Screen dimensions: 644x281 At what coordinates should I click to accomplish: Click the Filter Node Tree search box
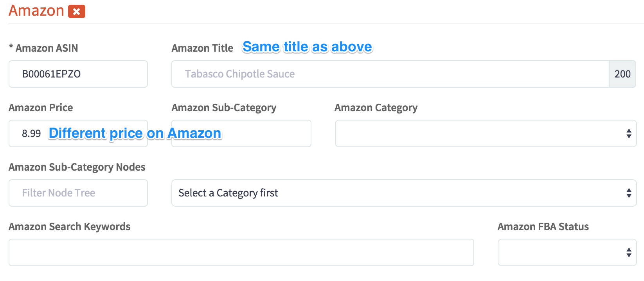coord(78,193)
